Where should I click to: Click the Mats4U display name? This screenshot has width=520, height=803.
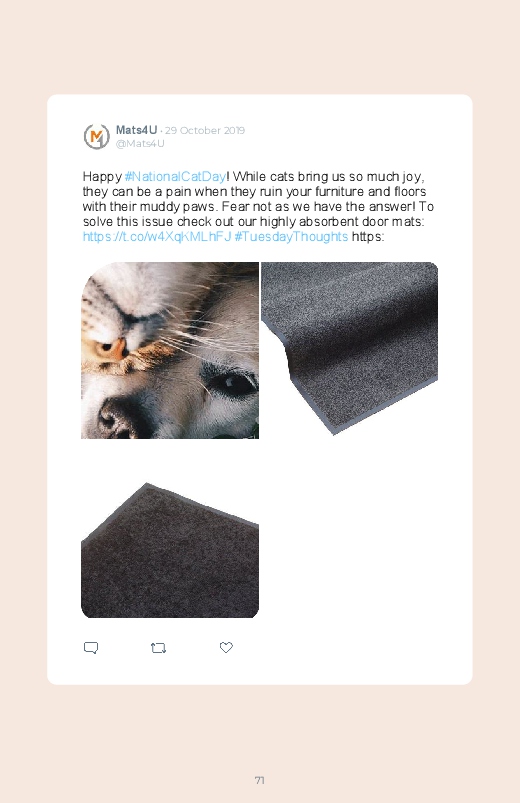136,130
